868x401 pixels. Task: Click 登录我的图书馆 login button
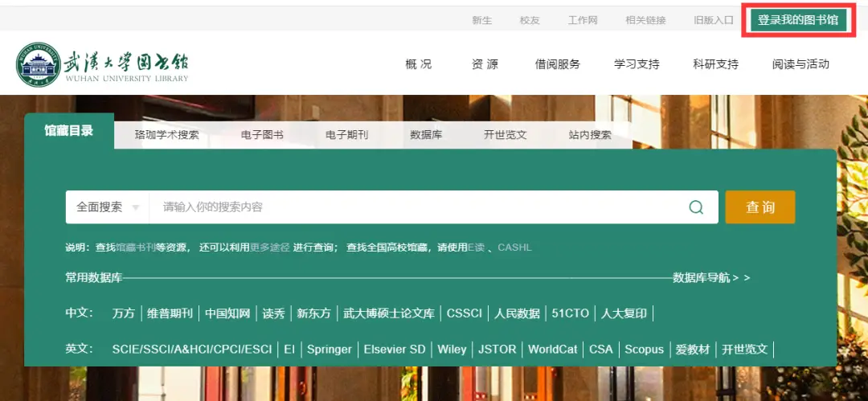(x=798, y=21)
